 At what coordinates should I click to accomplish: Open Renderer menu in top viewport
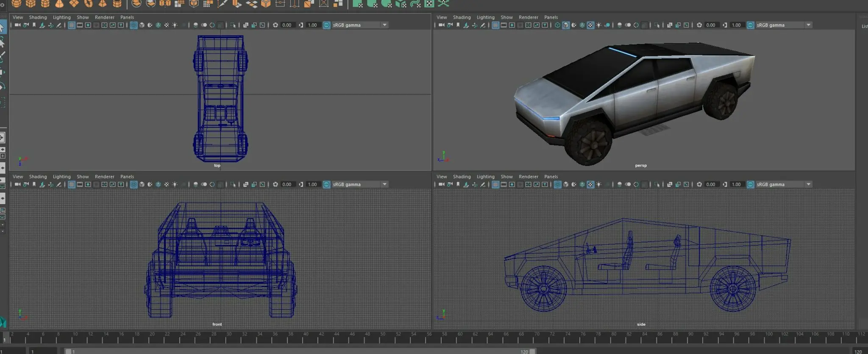point(105,17)
